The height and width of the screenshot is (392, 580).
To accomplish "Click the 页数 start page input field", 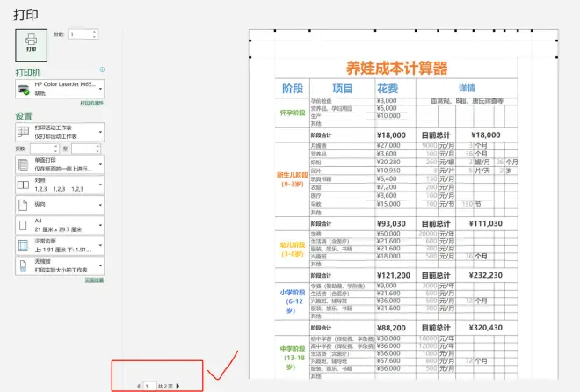I will coord(42,149).
